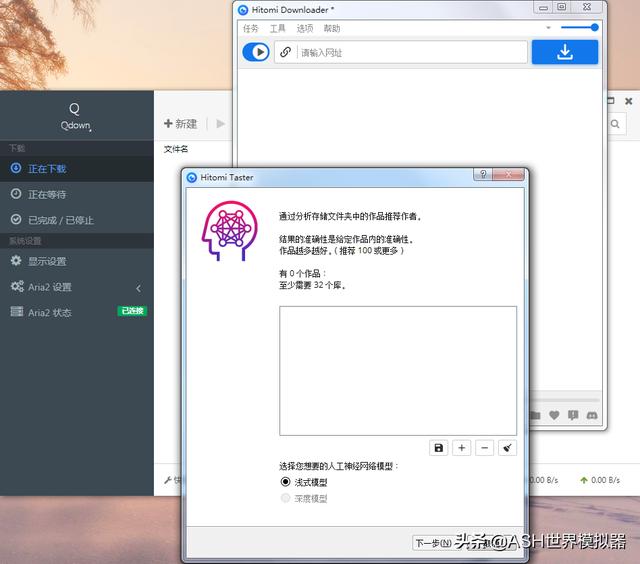Viewport: 640px width, 564px height.
Task: Select 正在下载 in Qdown sidebar
Action: point(77,169)
